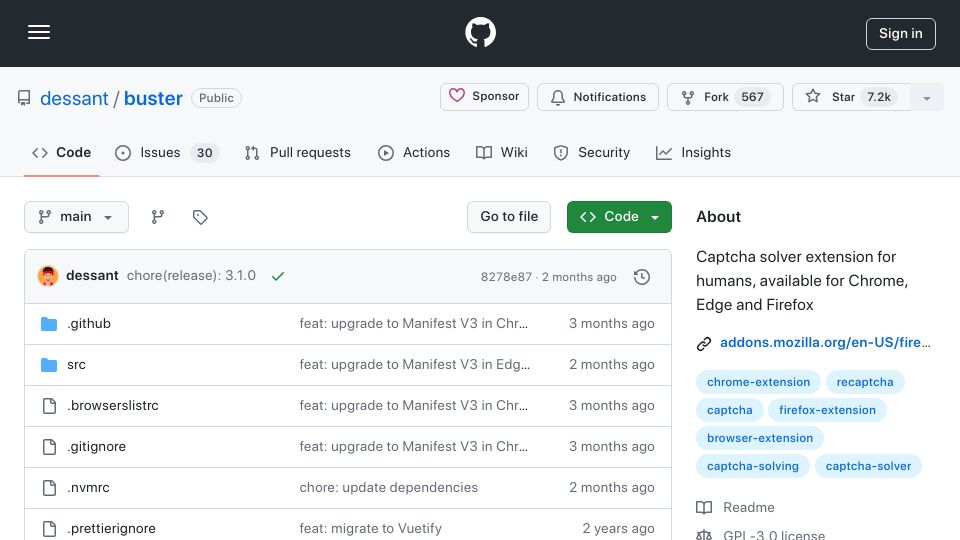Click the captcha topic tag
960x540 pixels.
(729, 410)
